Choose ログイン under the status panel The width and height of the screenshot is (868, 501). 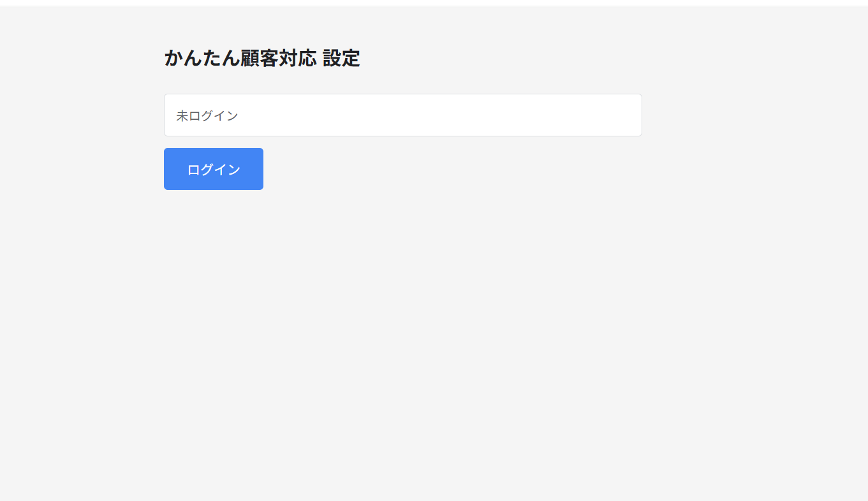click(x=213, y=169)
